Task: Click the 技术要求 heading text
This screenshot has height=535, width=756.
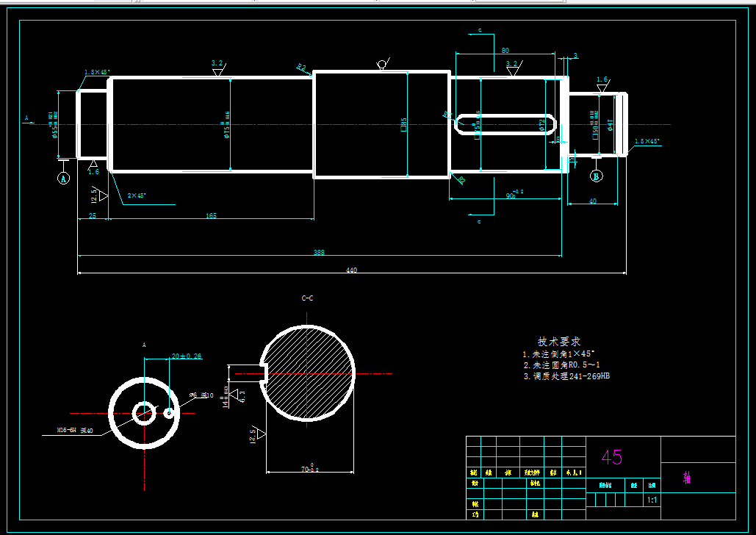Action: click(x=559, y=342)
